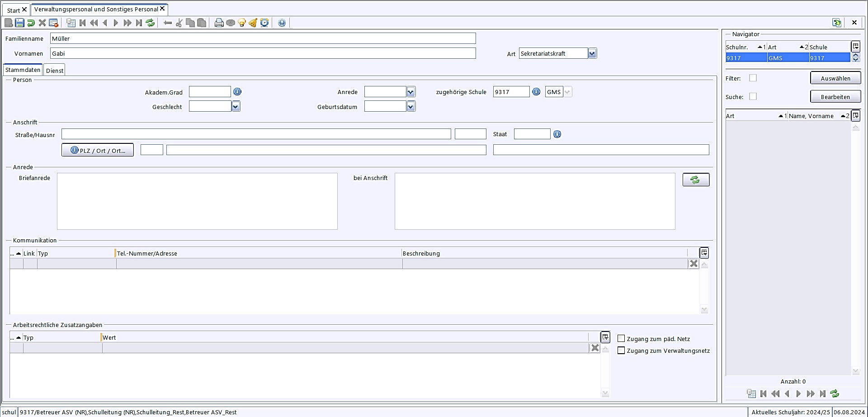The image size is (868, 417).
Task: Jump to the last record in the top toolbar
Action: pos(139,23)
